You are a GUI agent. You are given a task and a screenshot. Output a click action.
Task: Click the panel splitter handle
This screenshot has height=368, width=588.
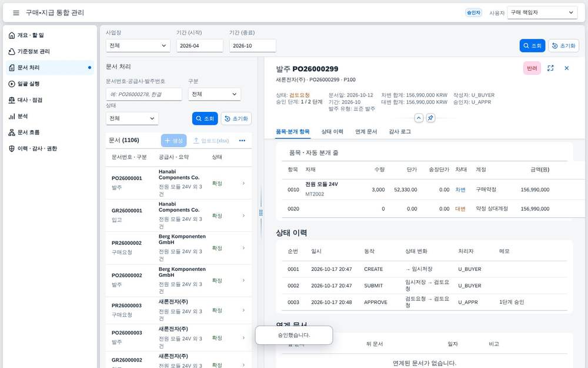point(261,213)
